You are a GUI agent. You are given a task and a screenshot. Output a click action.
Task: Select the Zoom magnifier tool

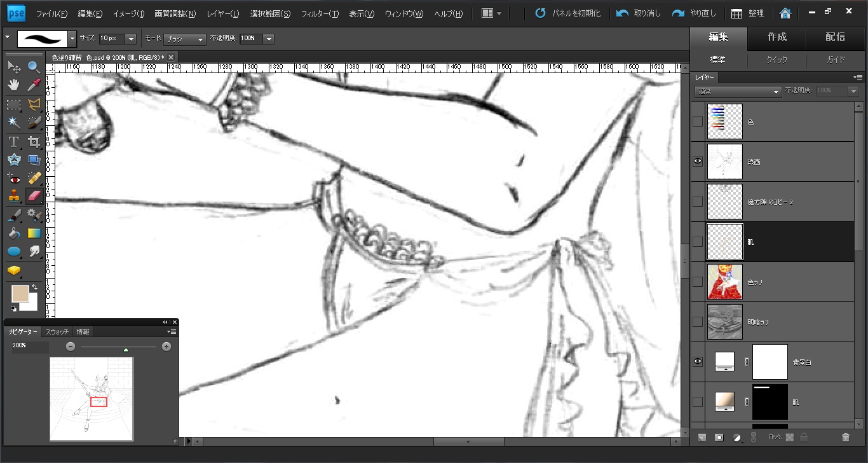click(34, 67)
